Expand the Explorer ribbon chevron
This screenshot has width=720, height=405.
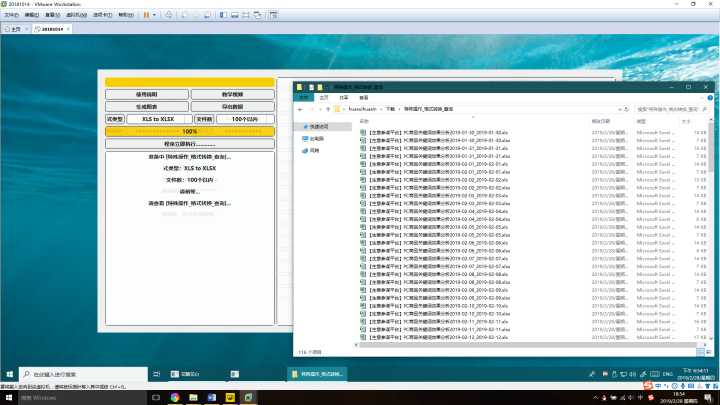click(x=703, y=98)
